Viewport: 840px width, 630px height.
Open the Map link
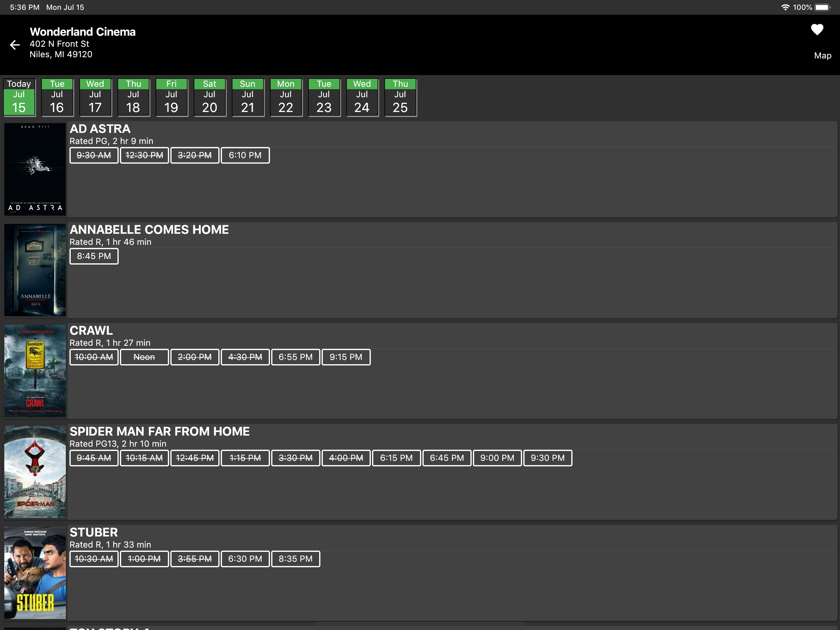tap(822, 55)
